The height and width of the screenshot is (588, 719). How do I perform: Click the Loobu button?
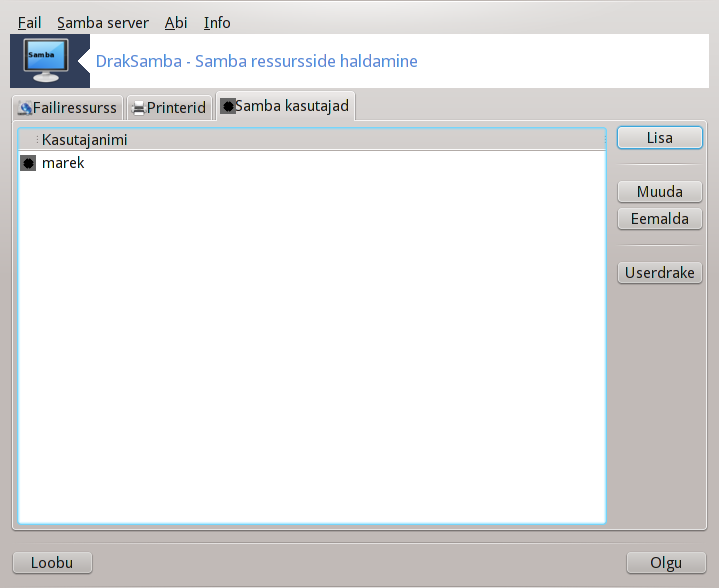52,563
